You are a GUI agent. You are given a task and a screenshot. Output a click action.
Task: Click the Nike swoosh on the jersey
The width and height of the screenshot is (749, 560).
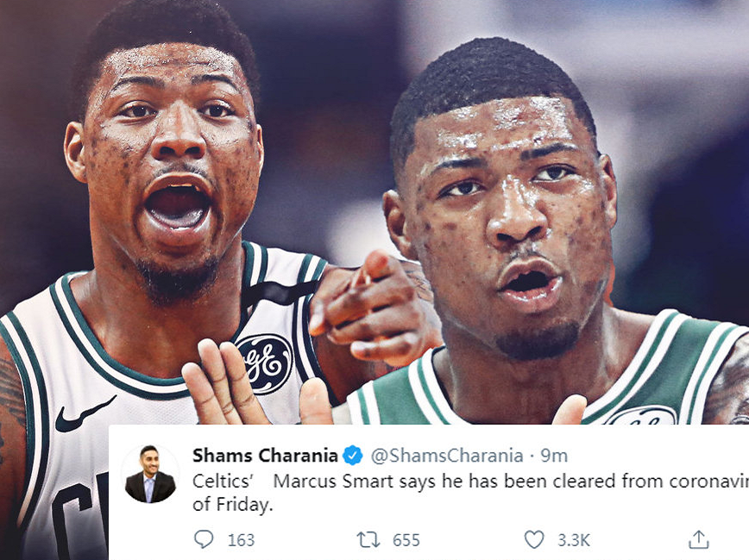click(83, 414)
